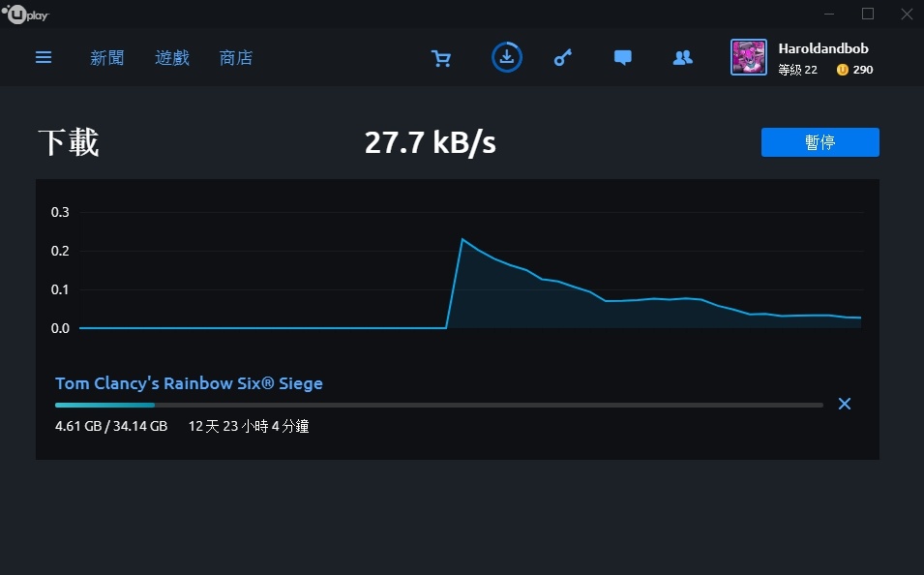924x575 pixels.
Task: Open the chat bubble icon
Action: tap(623, 57)
